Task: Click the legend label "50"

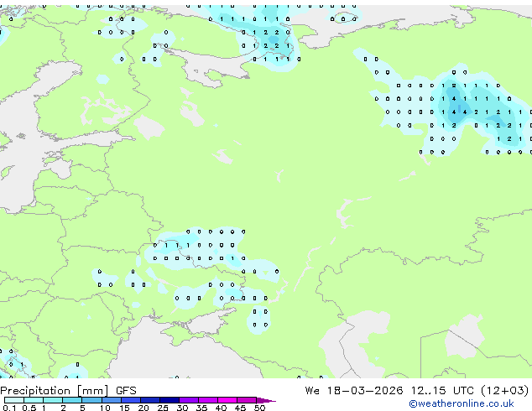Action: pyautogui.click(x=259, y=408)
